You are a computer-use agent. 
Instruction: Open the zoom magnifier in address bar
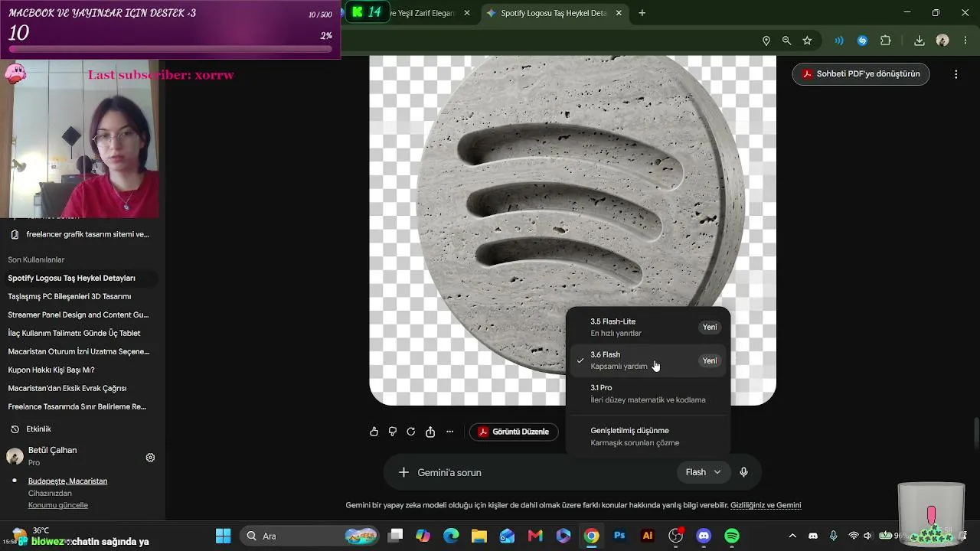(786, 41)
